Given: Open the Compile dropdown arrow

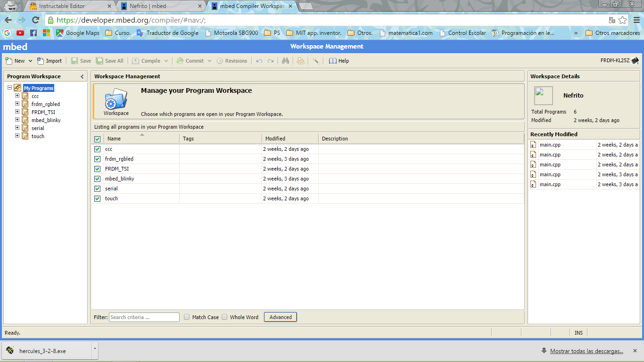Looking at the screenshot, I should (166, 61).
